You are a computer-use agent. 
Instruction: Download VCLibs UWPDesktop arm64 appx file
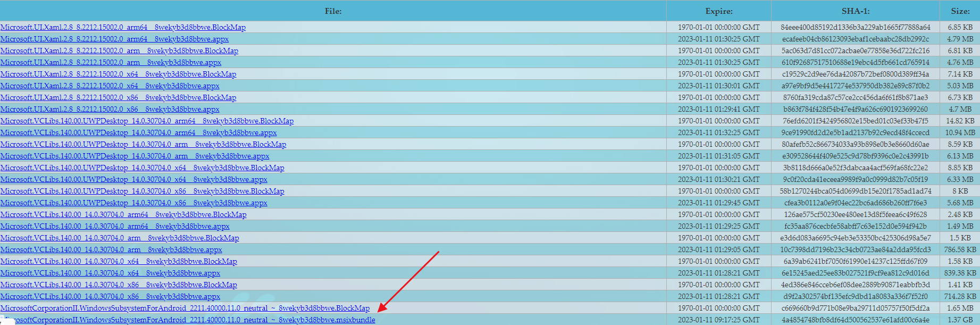coord(138,132)
